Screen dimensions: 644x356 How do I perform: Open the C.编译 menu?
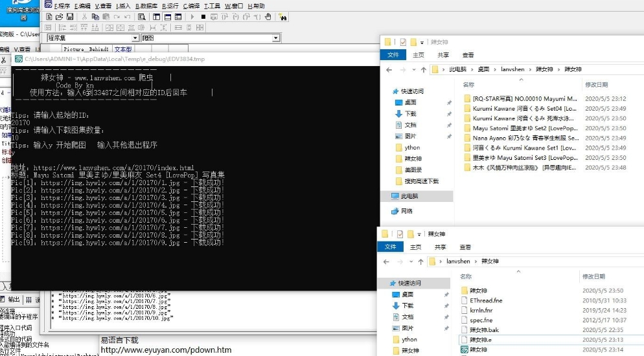(x=191, y=5)
